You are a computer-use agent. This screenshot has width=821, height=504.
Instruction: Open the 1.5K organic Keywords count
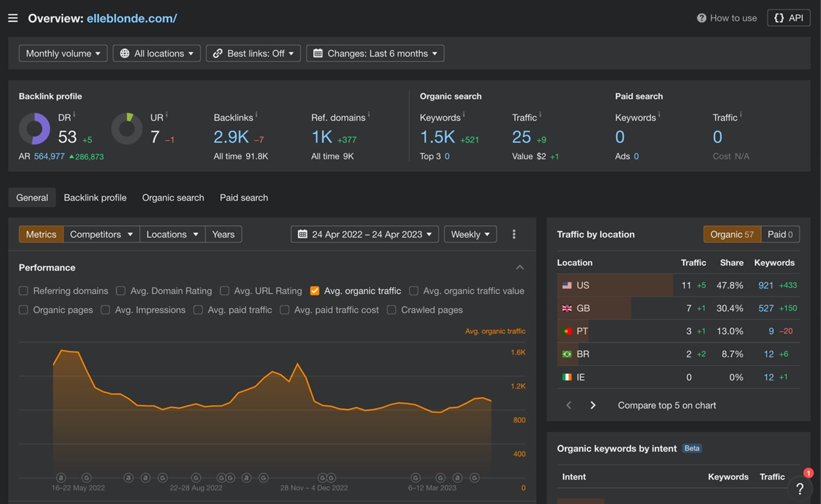coord(437,136)
